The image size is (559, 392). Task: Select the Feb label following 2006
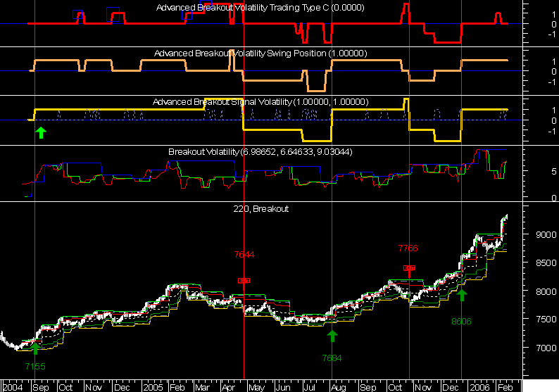coord(505,387)
